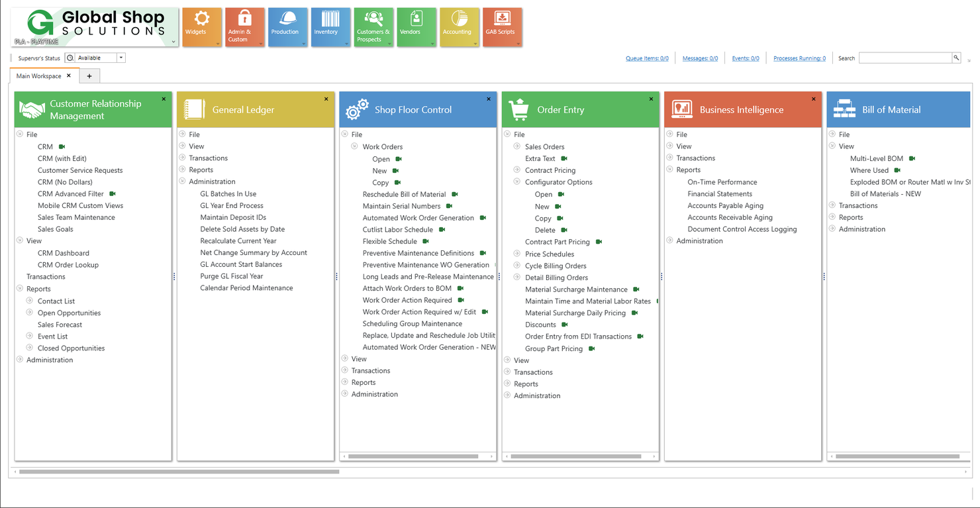Open GL Year End Process
This screenshot has width=980, height=508.
pos(232,206)
